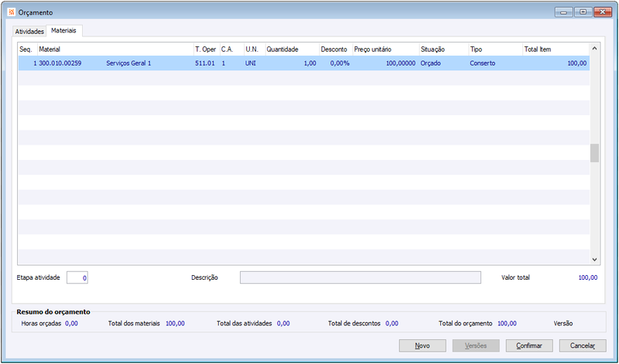The width and height of the screenshot is (619, 364).
Task: Click the Total das atividades value 0,00
Action: [283, 323]
